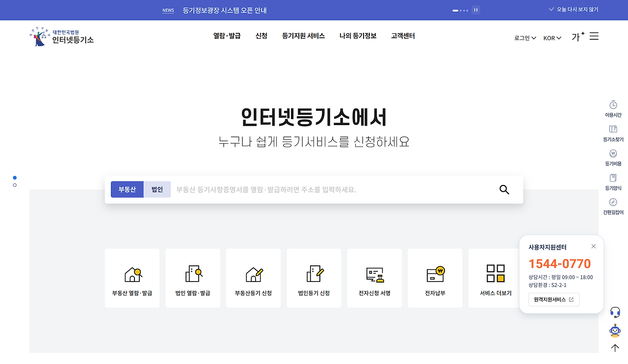Open the 전자신청 서명 signing icon
Image resolution: width=628 pixels, height=364 pixels.
point(374,278)
